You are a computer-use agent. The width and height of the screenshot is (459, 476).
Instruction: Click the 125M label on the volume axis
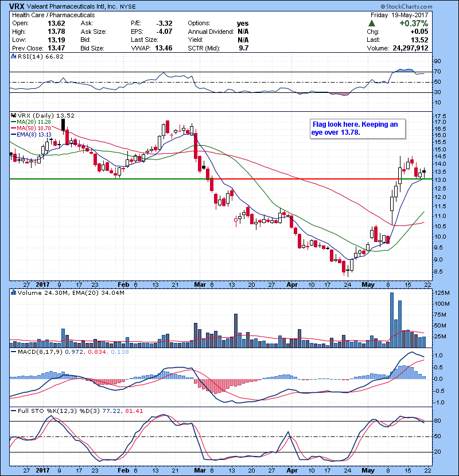(x=442, y=293)
